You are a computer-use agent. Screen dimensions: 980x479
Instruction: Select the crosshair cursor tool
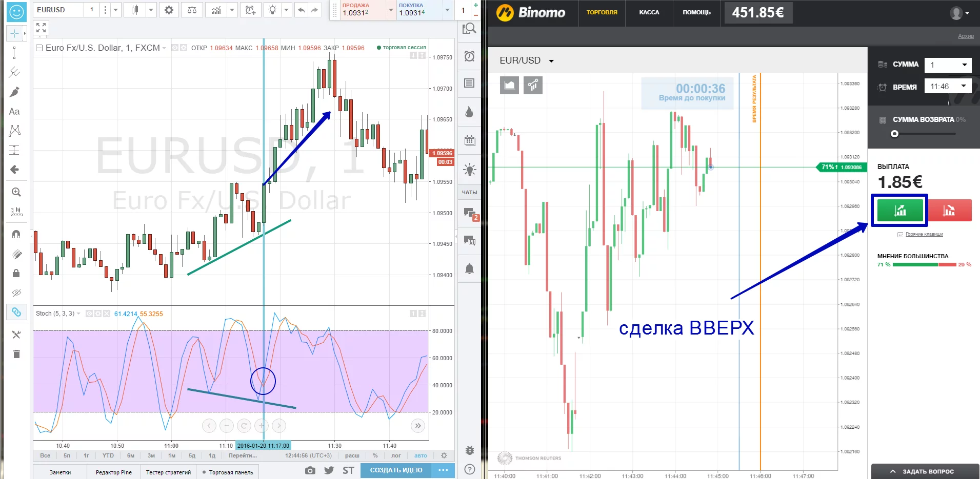15,34
